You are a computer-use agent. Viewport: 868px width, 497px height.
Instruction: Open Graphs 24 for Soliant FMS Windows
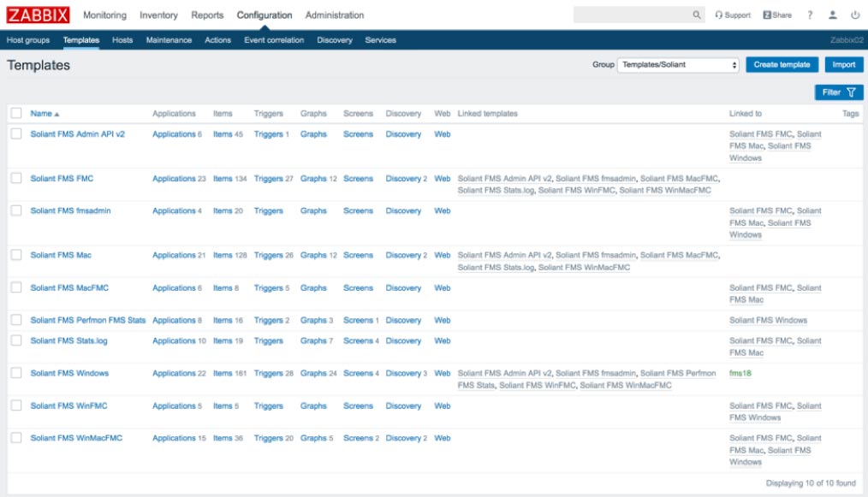313,373
